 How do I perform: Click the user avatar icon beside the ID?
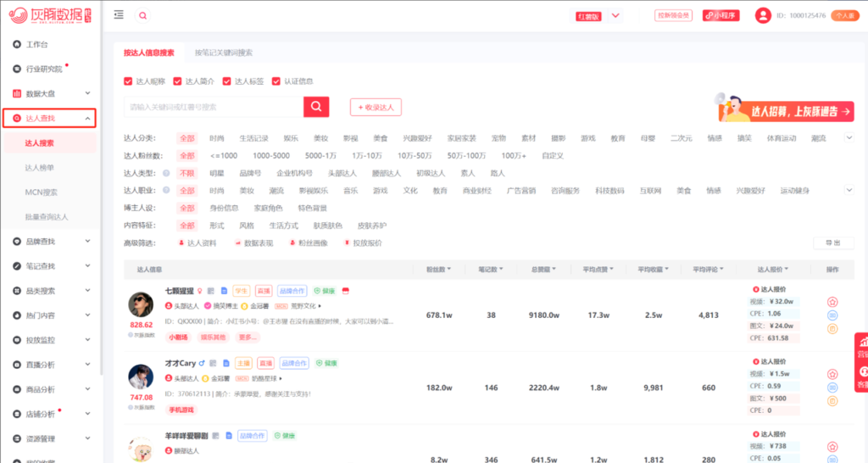pos(763,15)
